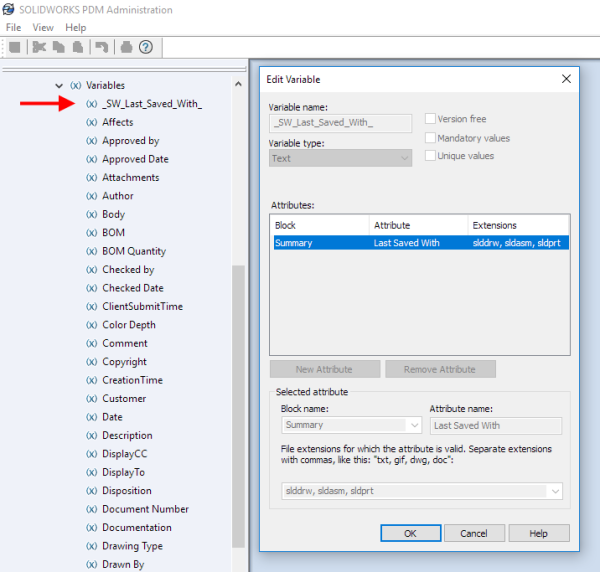Click the Paste toolbar icon
The image size is (600, 572).
78,47
